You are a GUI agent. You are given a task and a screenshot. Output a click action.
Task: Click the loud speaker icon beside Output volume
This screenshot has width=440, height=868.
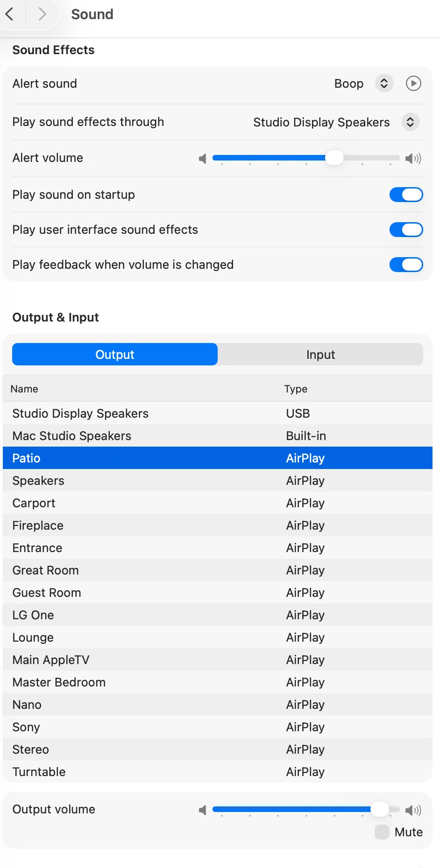(413, 810)
